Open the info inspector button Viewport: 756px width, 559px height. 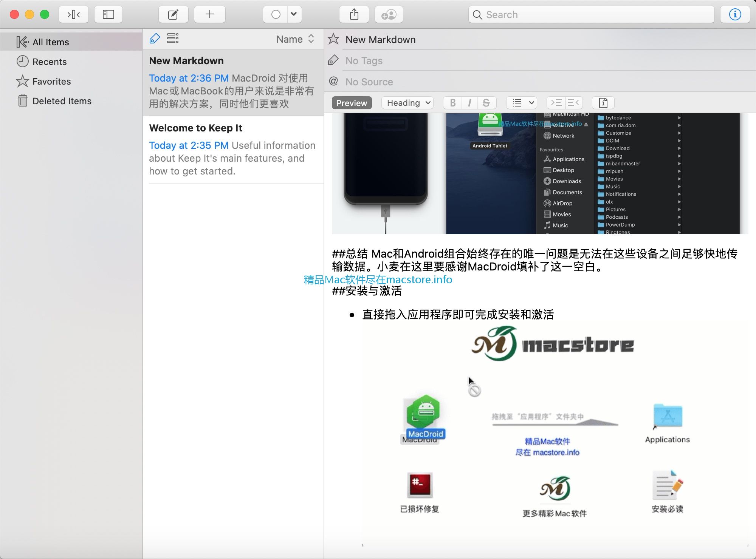(735, 14)
